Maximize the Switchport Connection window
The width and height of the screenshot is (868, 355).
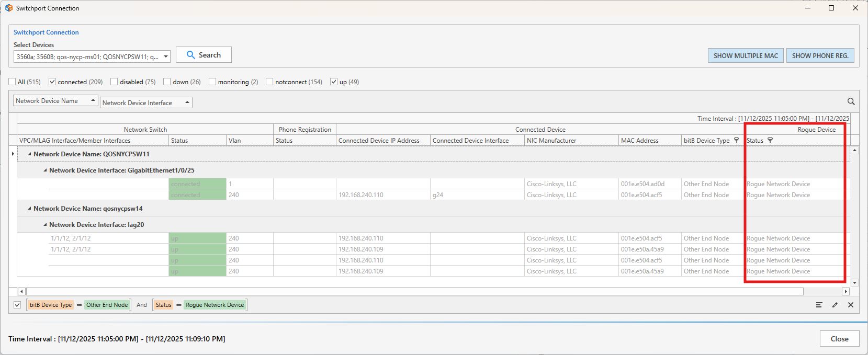pyautogui.click(x=831, y=8)
